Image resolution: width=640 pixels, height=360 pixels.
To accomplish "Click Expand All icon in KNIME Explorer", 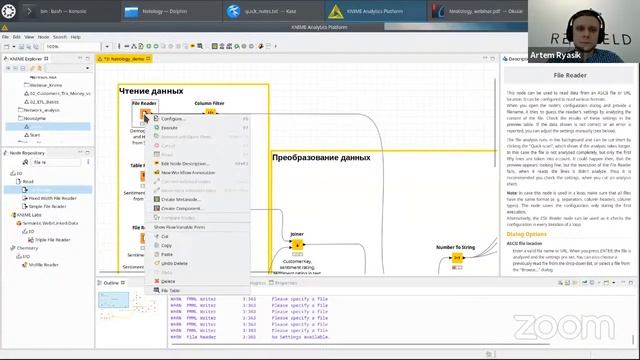I will point(8,68).
